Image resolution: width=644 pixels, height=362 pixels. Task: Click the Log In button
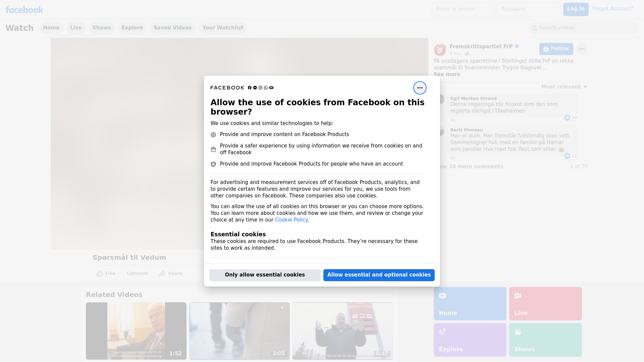[576, 9]
